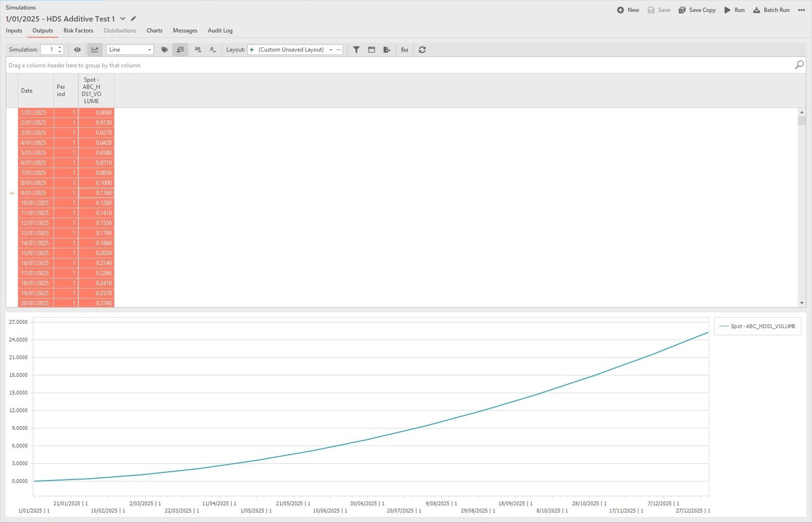This screenshot has height=523, width=812.
Task: Click the pencil icon to rename simulation
Action: click(x=133, y=19)
